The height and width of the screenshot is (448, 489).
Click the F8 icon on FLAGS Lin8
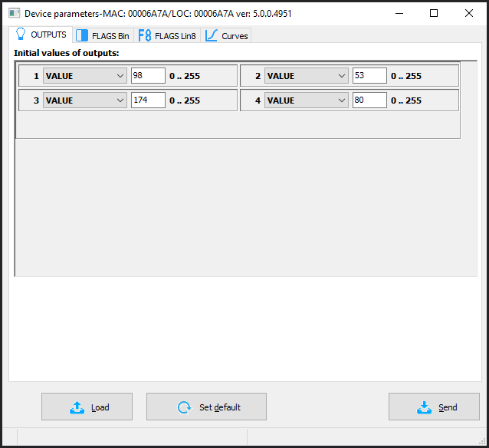pyautogui.click(x=145, y=35)
